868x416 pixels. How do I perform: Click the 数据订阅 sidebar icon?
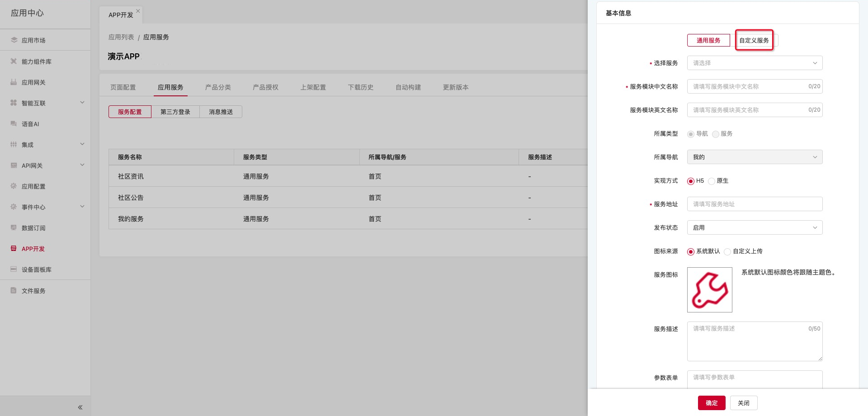pos(14,228)
